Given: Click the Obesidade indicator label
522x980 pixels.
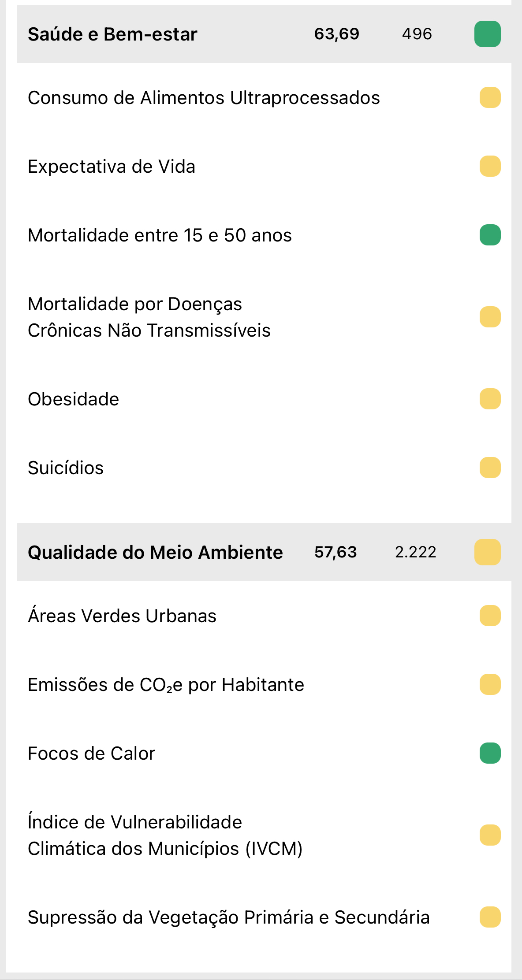Looking at the screenshot, I should click(x=74, y=399).
